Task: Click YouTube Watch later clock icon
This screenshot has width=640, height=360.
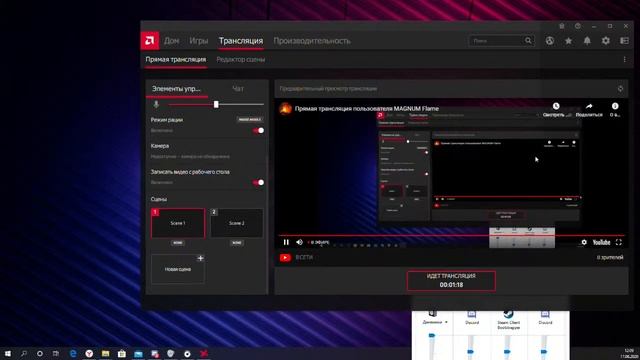Action: click(556, 106)
